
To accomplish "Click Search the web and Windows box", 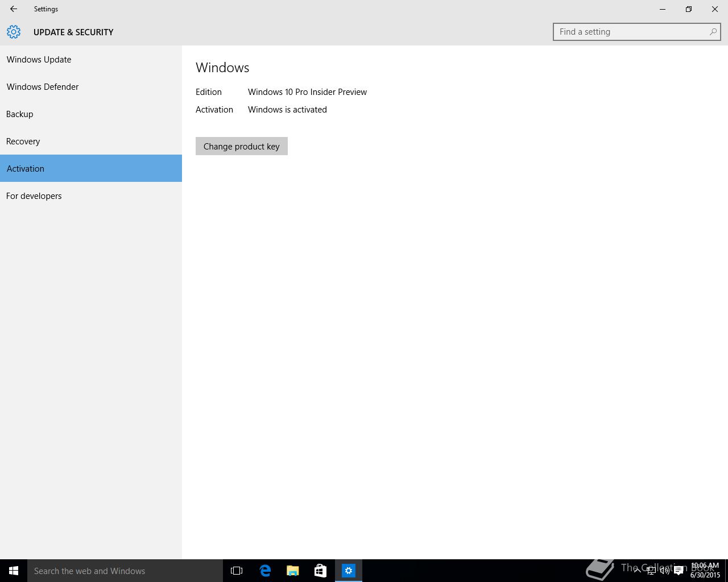I will (x=125, y=571).
